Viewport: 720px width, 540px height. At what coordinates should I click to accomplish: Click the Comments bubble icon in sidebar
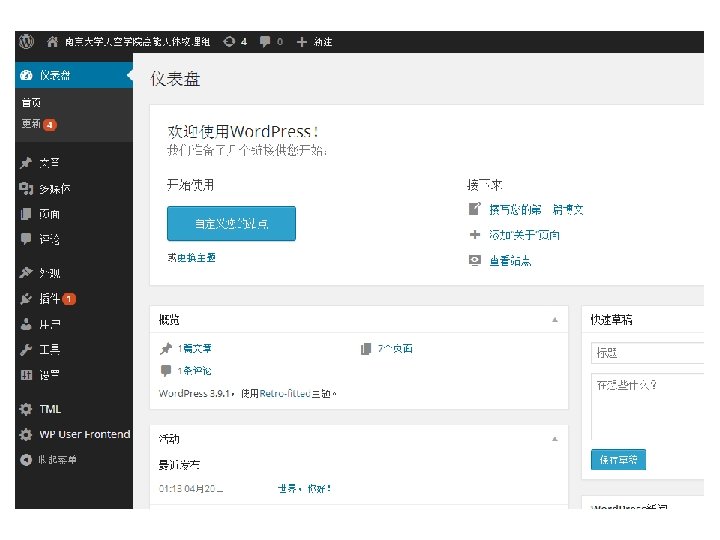click(26, 238)
